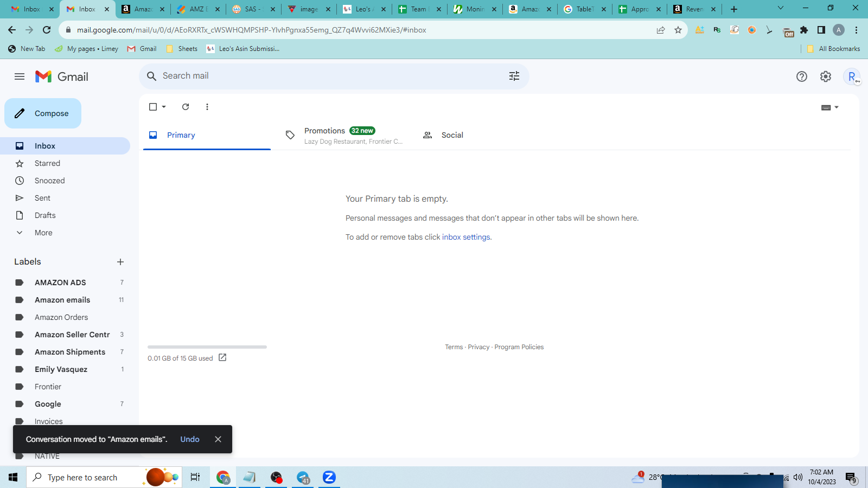Open the Sheets bookmark

click(x=182, y=49)
